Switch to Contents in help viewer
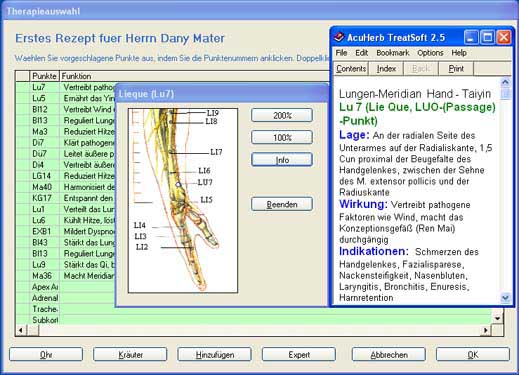Image resolution: width=519 pixels, height=375 pixels. 351,69
